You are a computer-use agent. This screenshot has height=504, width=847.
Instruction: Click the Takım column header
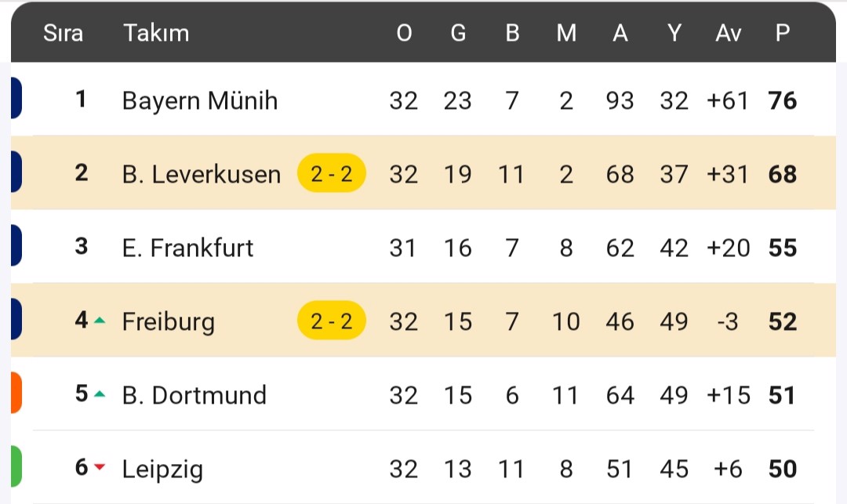[156, 33]
